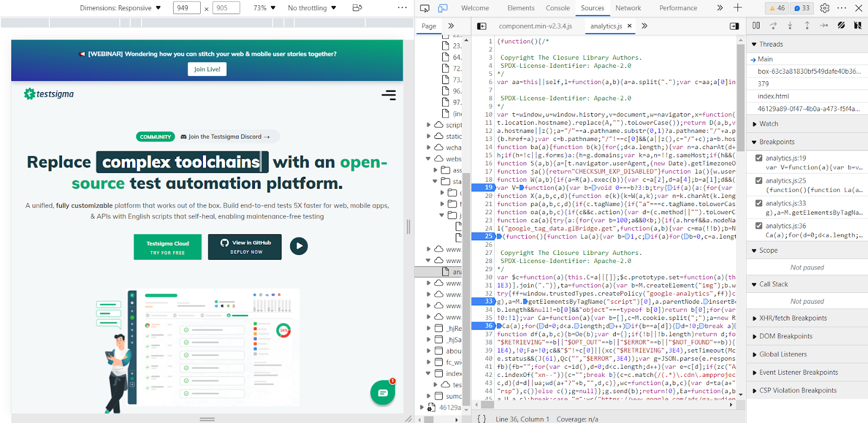Click the inspect element picker icon
The height and width of the screenshot is (423, 868).
point(425,8)
